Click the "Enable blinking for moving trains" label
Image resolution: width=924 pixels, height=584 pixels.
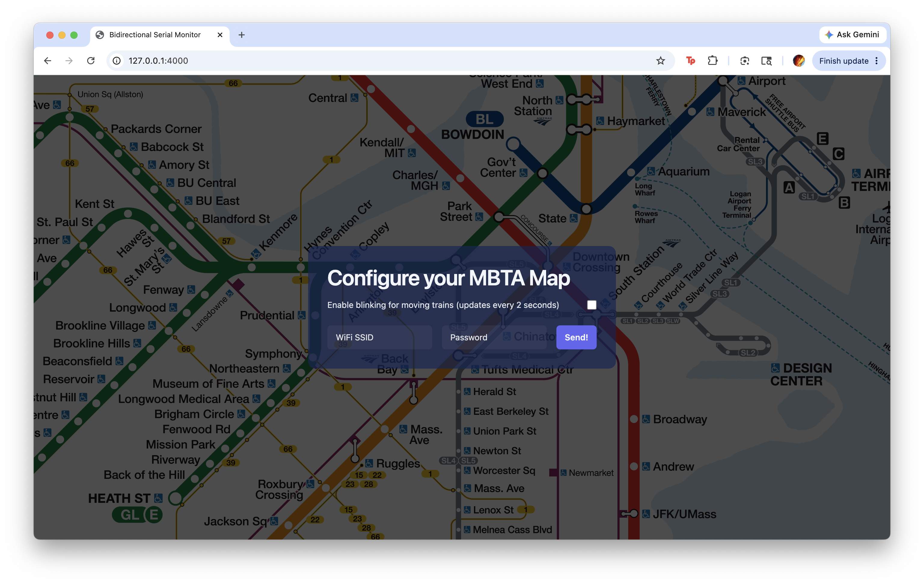tap(443, 305)
